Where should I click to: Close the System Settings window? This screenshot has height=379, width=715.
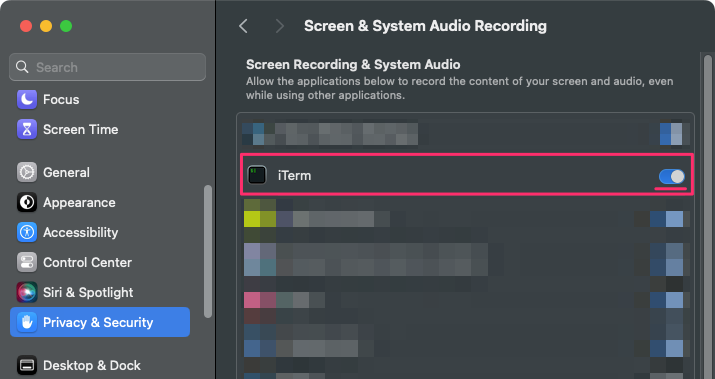(x=26, y=26)
